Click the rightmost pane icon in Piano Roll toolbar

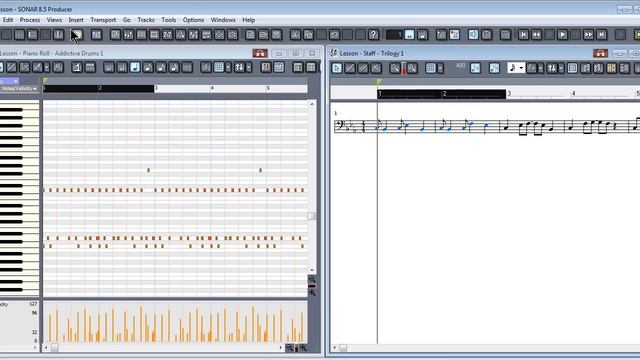tap(311, 67)
